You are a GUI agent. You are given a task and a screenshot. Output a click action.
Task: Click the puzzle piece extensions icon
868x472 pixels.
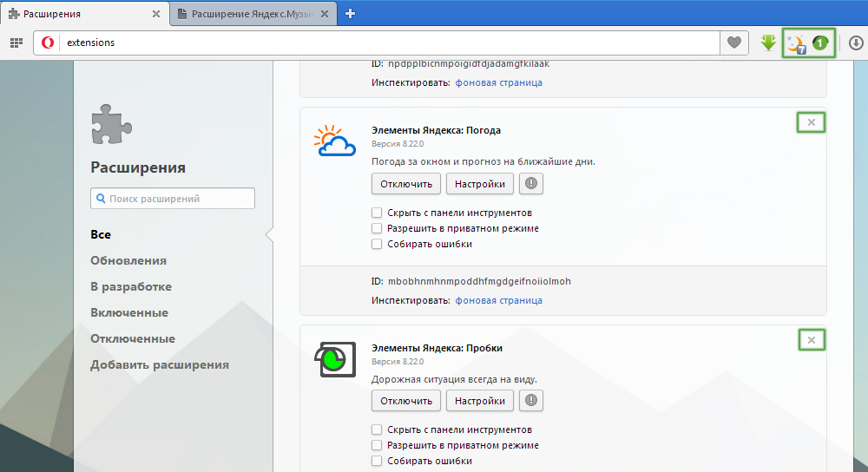click(111, 124)
